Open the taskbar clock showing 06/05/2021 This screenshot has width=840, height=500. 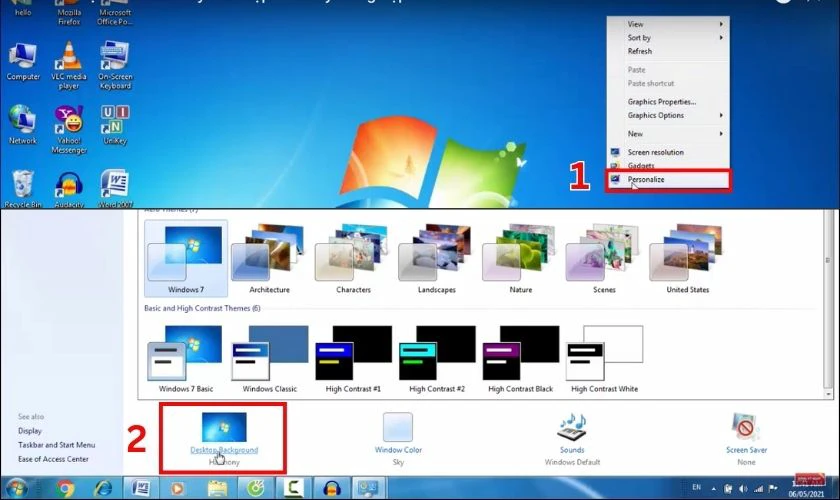[x=806, y=489]
